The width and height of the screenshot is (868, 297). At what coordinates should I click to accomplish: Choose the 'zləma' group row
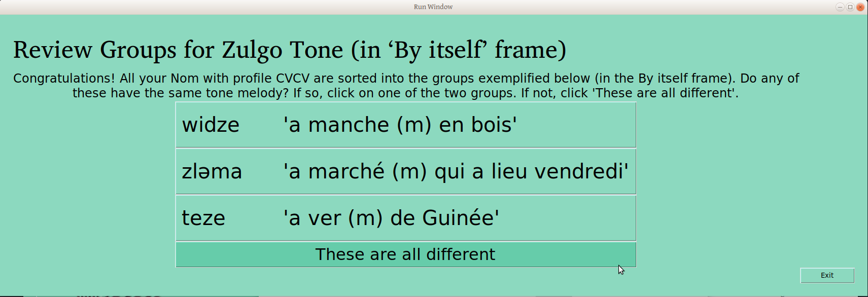pyautogui.click(x=406, y=171)
